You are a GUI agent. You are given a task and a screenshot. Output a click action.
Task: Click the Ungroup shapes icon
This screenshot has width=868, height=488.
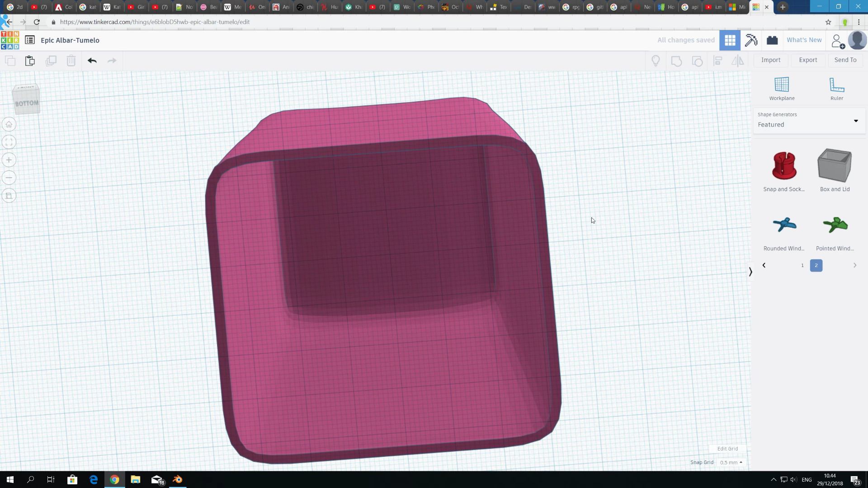(x=697, y=61)
